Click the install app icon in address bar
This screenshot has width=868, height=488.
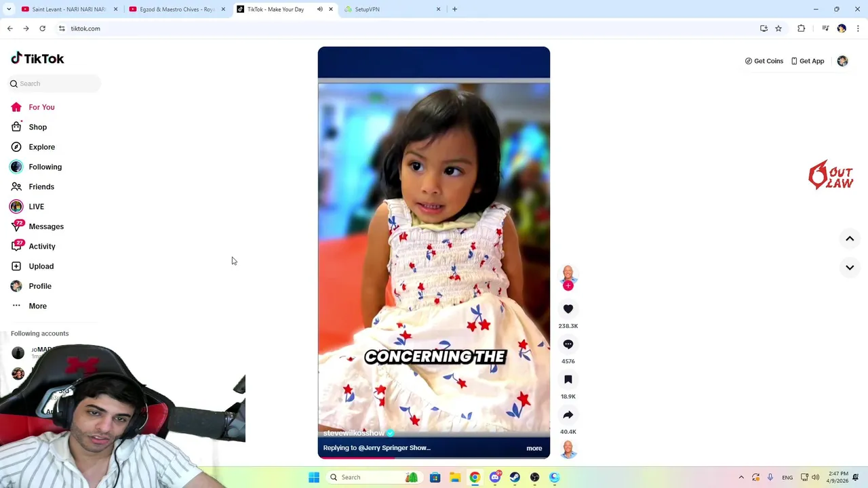click(x=764, y=28)
